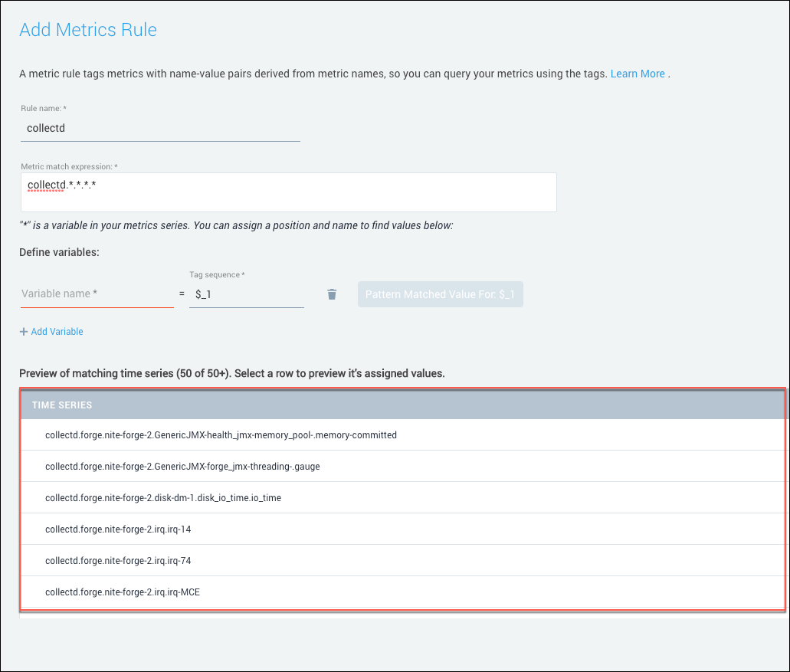The image size is (790, 672).
Task: Click the Add Metrics Rule heading
Action: pyautogui.click(x=88, y=30)
